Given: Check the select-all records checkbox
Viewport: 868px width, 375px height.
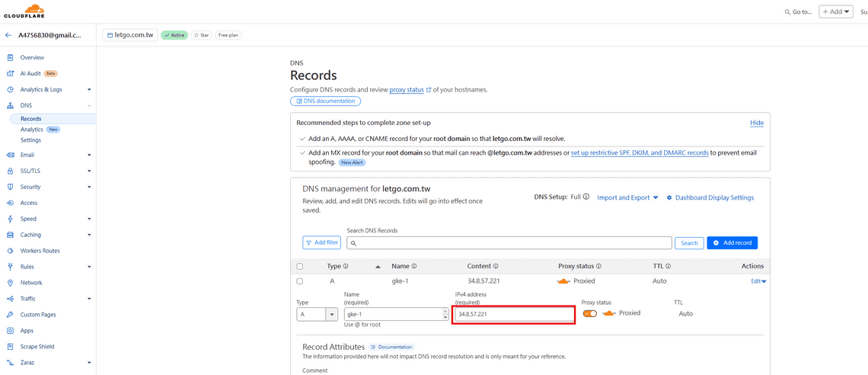Looking at the screenshot, I should (x=300, y=267).
